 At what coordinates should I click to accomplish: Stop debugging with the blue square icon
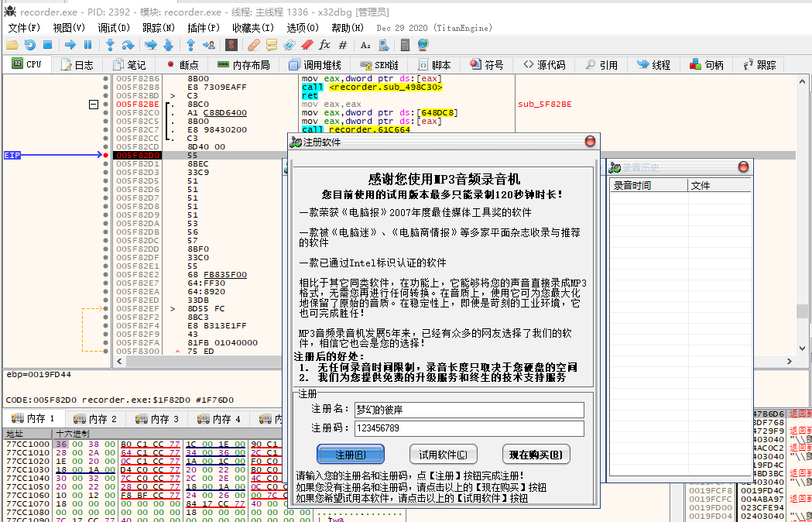[x=48, y=45]
